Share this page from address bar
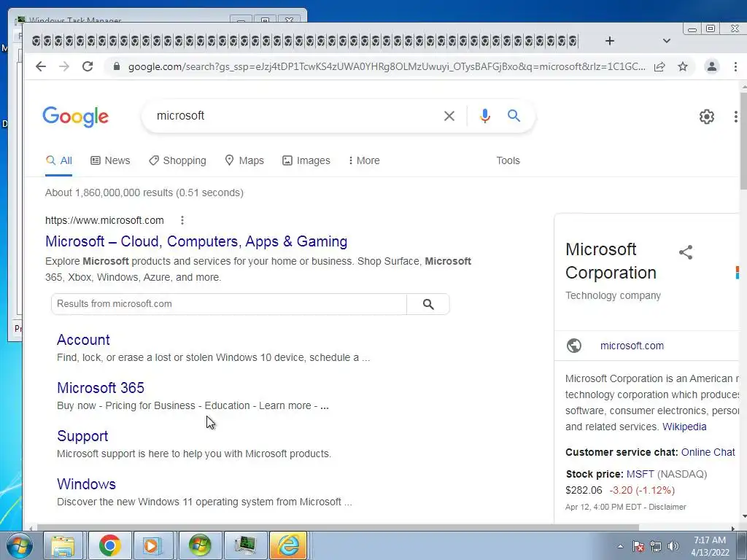The height and width of the screenshot is (560, 747). pos(659,66)
